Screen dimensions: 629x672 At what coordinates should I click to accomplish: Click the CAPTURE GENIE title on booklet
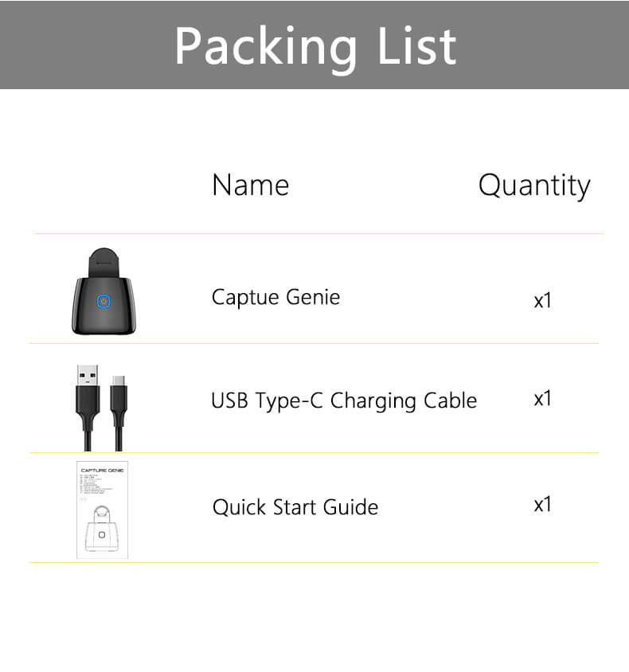click(103, 470)
